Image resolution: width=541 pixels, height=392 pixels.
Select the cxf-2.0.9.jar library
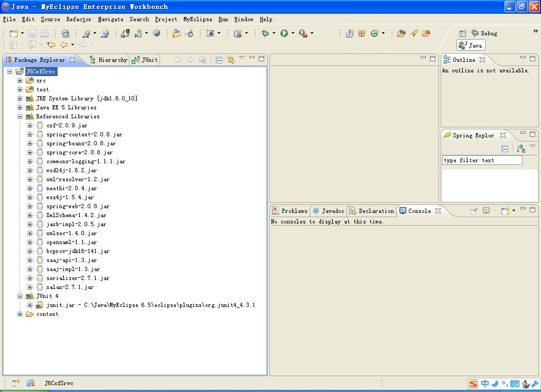(x=67, y=126)
